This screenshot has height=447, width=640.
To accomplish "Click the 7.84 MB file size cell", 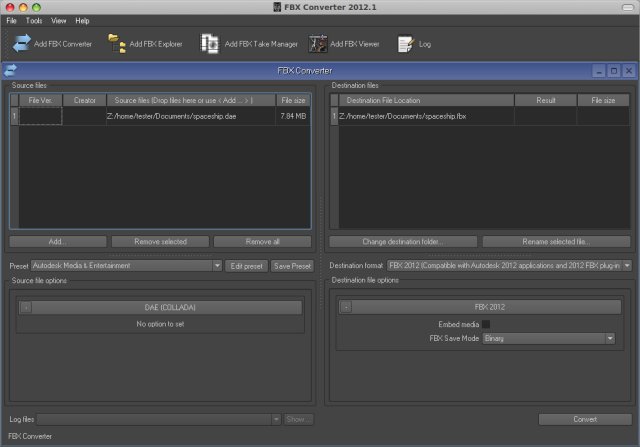I will pos(293,116).
